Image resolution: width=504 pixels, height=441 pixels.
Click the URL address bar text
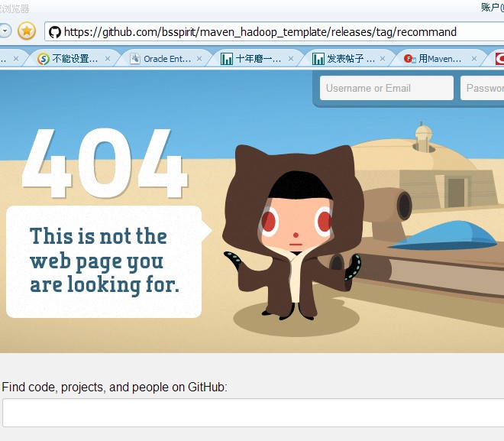(260, 32)
